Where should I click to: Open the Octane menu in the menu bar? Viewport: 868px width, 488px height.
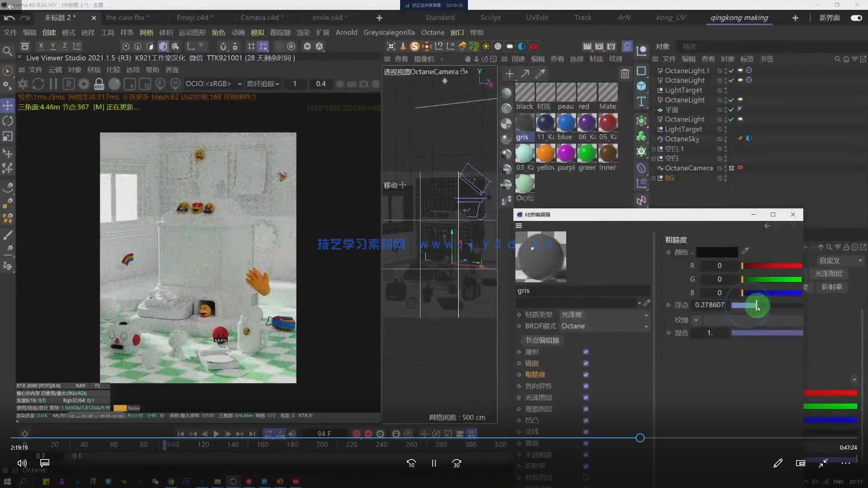pos(432,33)
